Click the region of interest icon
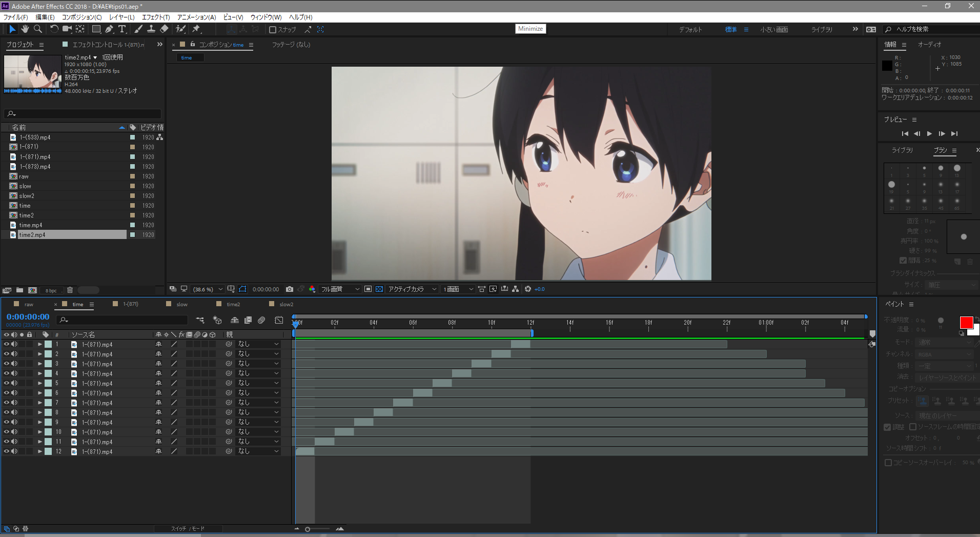Viewport: 980px width, 537px height. click(x=368, y=289)
